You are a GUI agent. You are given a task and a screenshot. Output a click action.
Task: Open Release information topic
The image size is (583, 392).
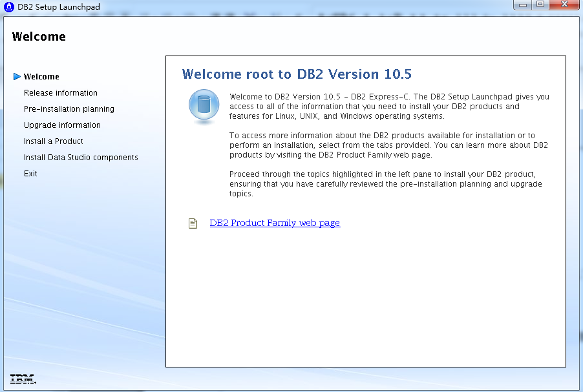(61, 93)
